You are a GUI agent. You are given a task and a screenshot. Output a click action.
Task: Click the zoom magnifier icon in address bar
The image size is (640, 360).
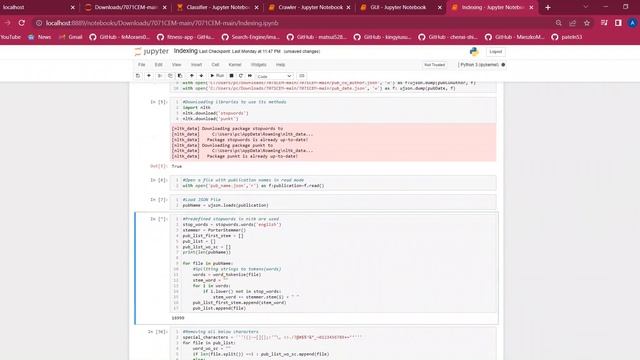coord(558,23)
